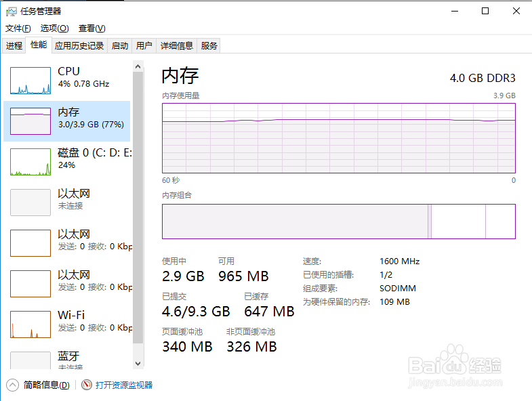This screenshot has height=401, width=532.
Task: Click the Task Manager app icon in title bar
Action: 11,12
